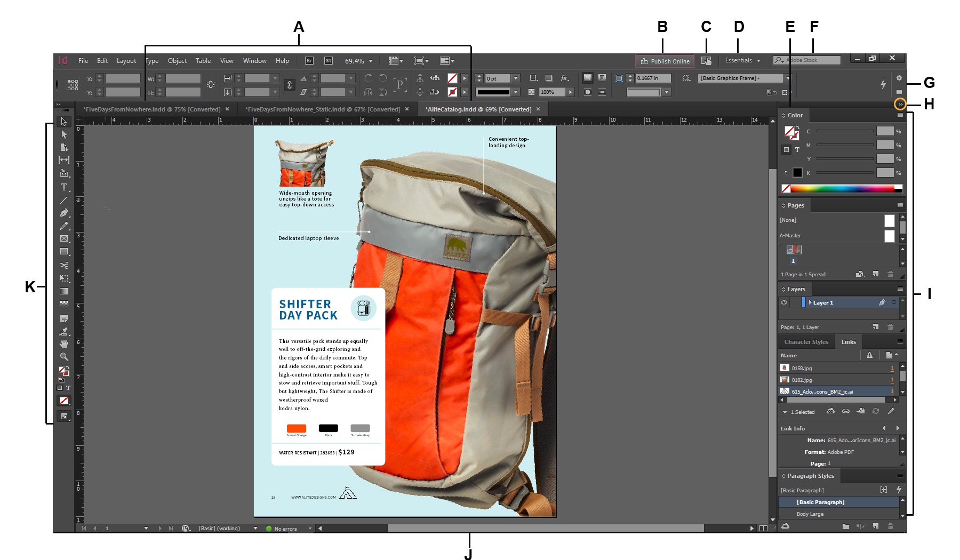Toggle constrain proportions chain link
960x560 pixels.
click(x=289, y=85)
